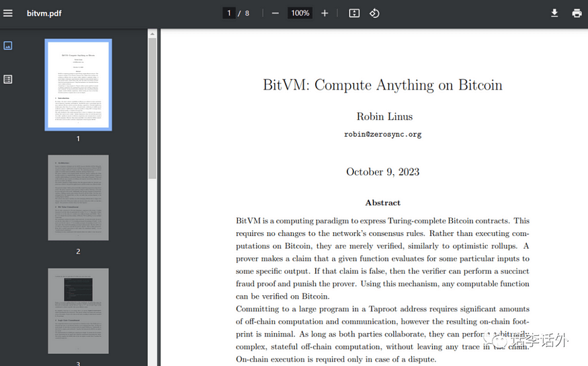Click the date October 9, 2023
This screenshot has height=366, width=588.
(x=382, y=172)
